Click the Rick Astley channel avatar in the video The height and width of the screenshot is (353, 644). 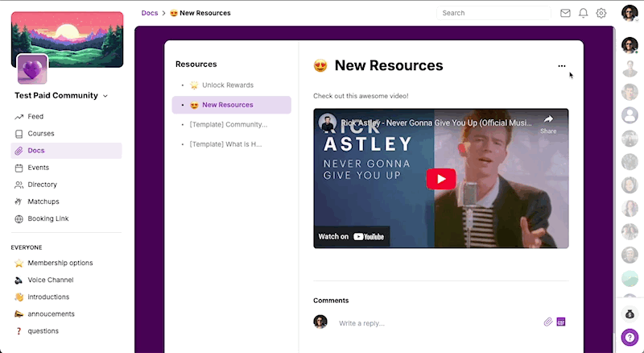(x=328, y=123)
